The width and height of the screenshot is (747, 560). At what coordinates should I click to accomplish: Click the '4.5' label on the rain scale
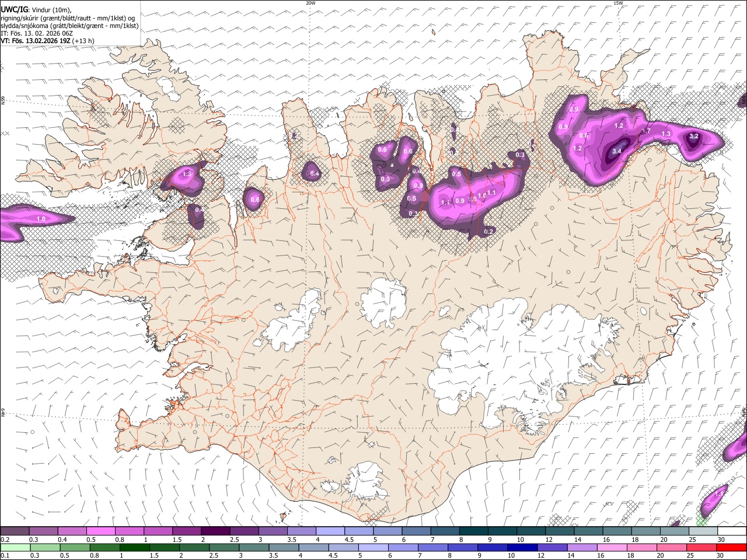(x=333, y=556)
